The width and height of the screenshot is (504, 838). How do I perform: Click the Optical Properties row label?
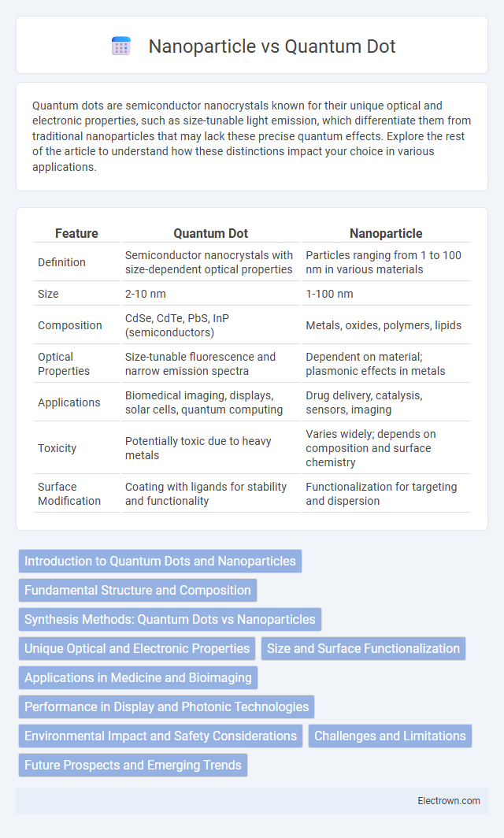coord(64,364)
